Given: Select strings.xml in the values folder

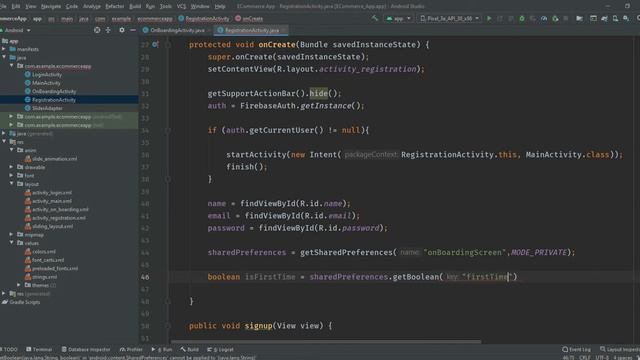Looking at the screenshot, I should pos(44,277).
